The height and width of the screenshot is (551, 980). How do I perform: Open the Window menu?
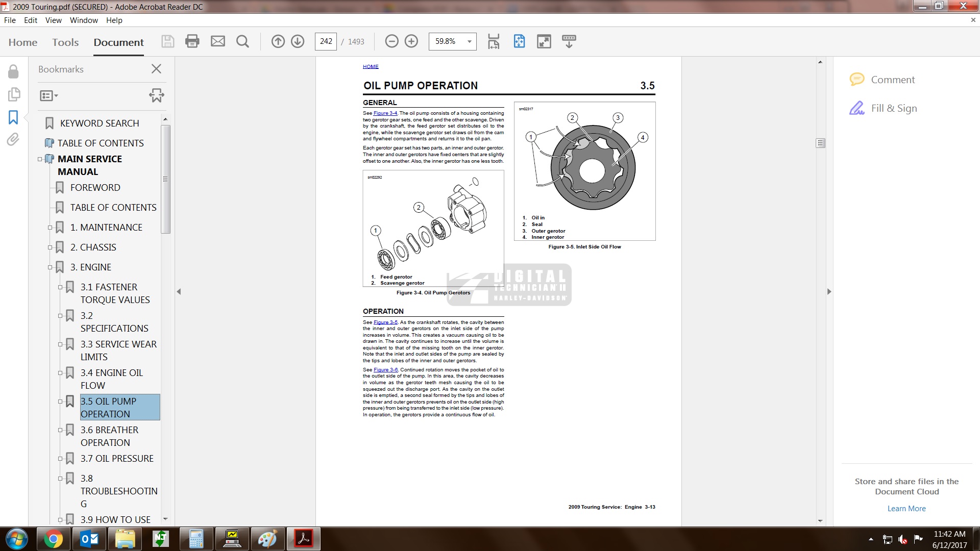coord(84,20)
